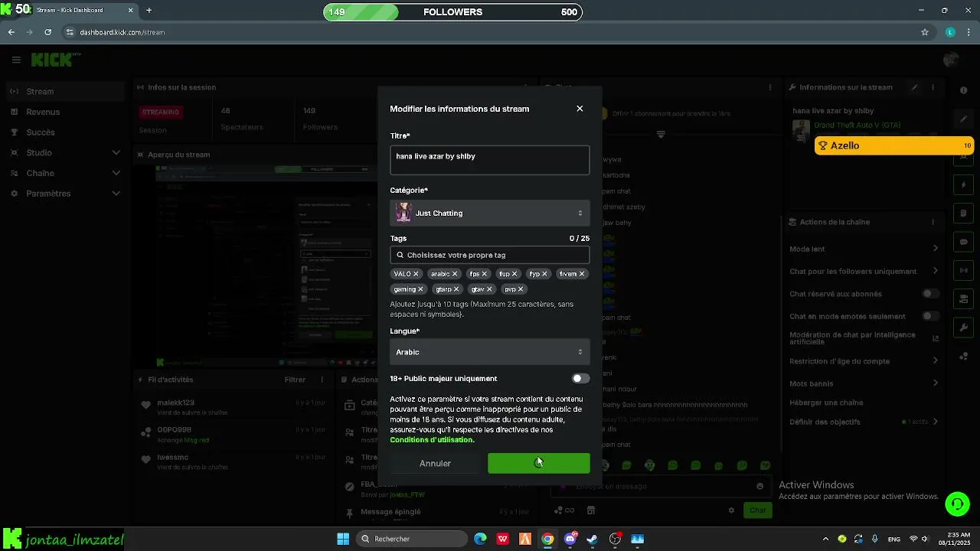Click the chat bubble icon in right rail
Screen dimensions: 980x551
pos(964,242)
